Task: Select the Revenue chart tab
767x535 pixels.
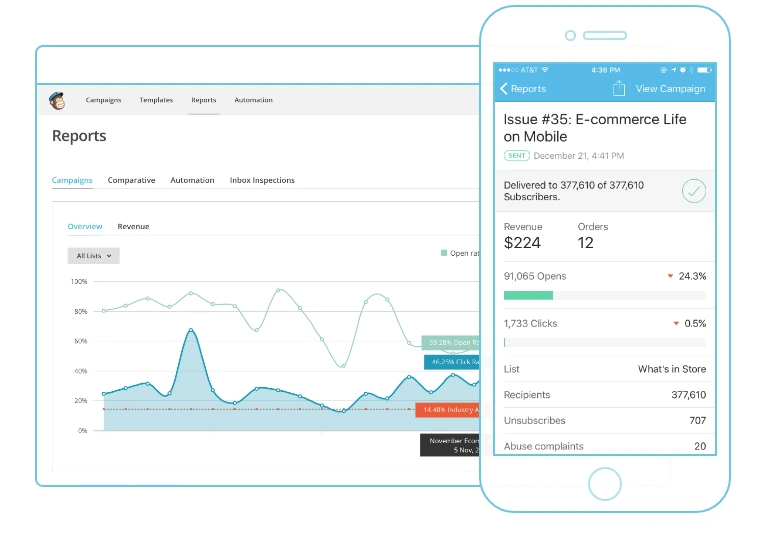Action: pos(133,226)
